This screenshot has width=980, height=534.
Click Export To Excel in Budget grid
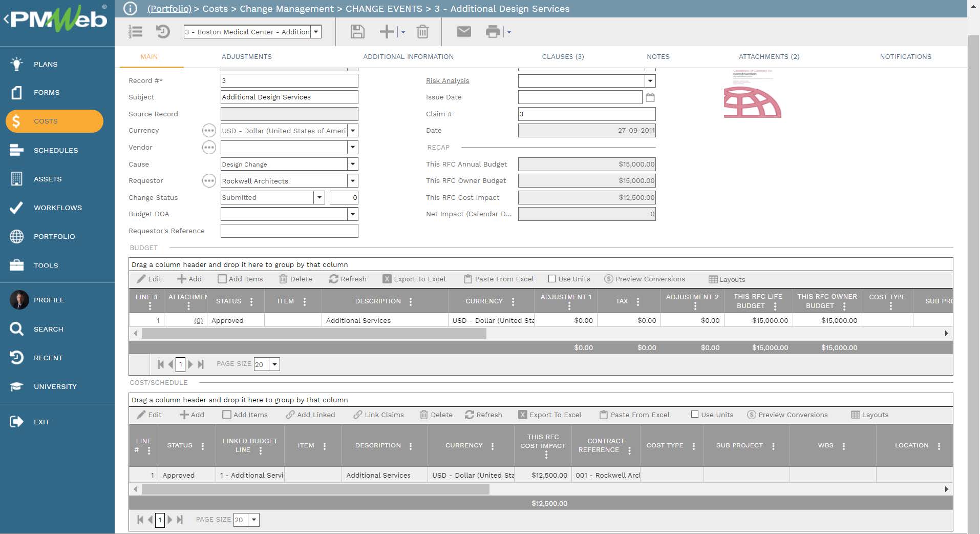click(414, 279)
